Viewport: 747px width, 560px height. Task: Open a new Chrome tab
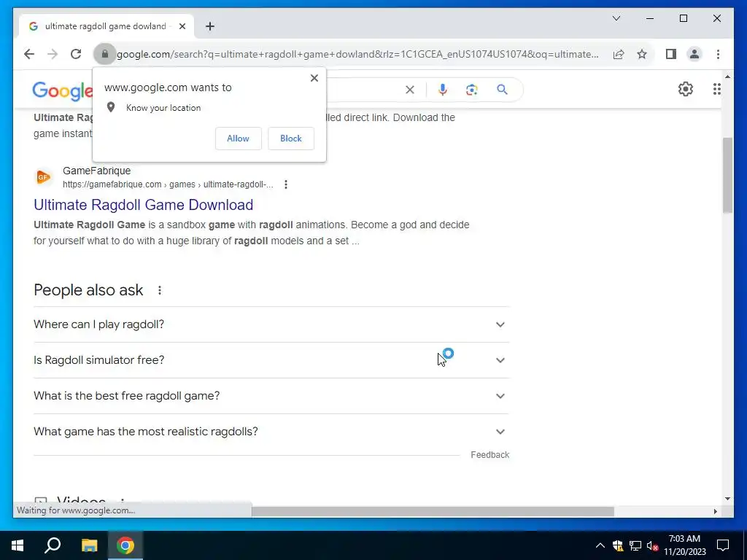click(x=210, y=26)
